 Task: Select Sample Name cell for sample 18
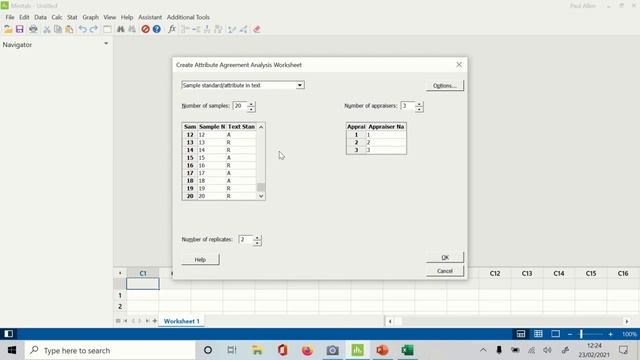click(x=212, y=180)
